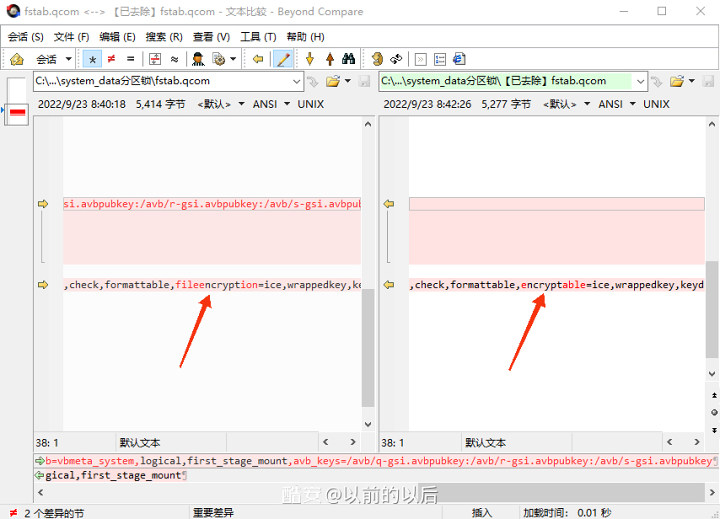Click left pane UNIX line ending label

[310, 104]
